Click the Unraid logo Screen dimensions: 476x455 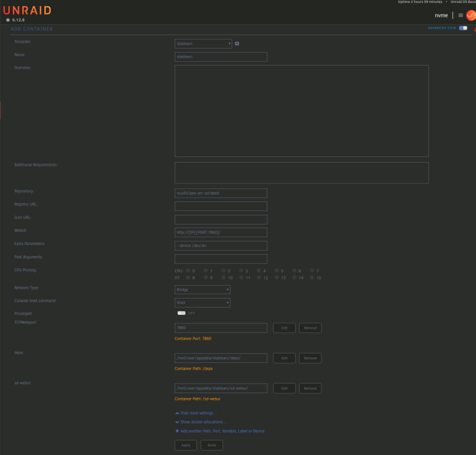click(x=27, y=11)
